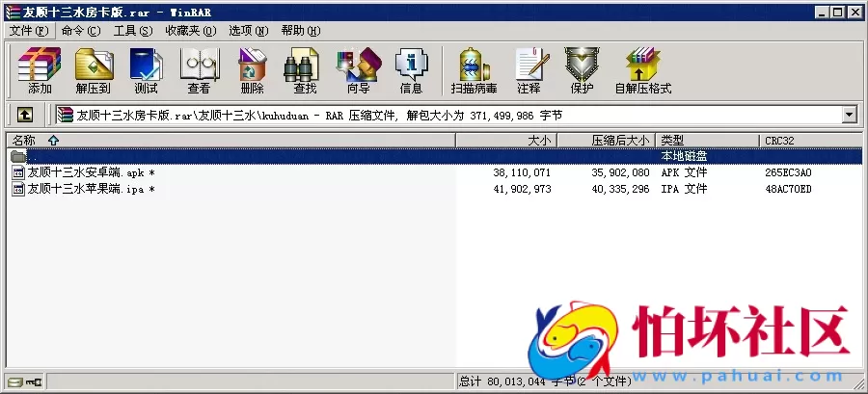Open the Tools (工具) menu
868x394 pixels.
pyautogui.click(x=133, y=31)
